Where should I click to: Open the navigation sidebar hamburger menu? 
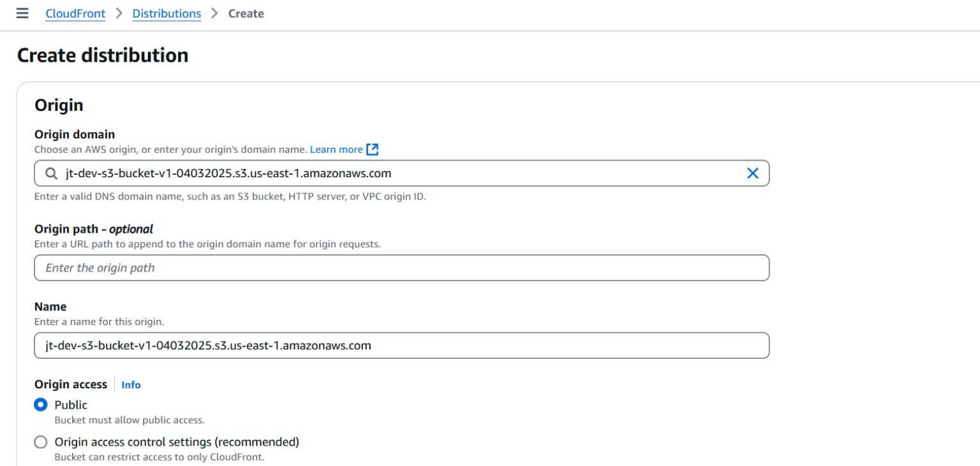(22, 13)
